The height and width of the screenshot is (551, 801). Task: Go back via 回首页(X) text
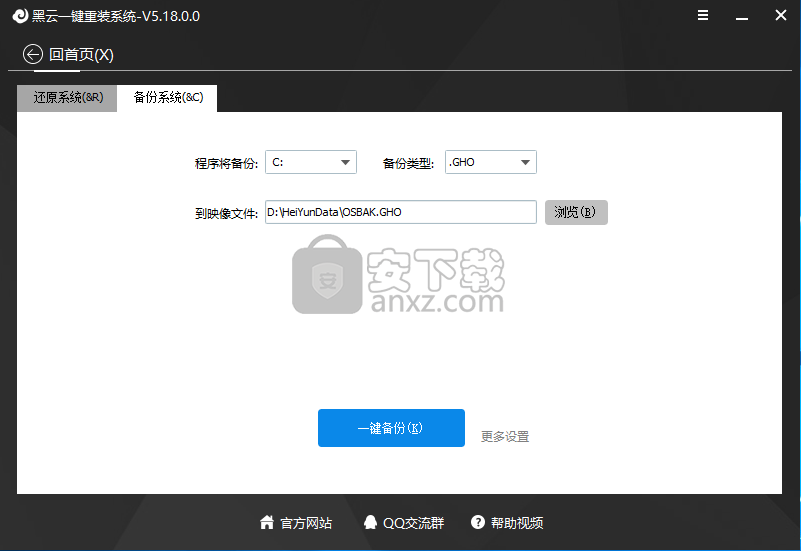point(81,55)
